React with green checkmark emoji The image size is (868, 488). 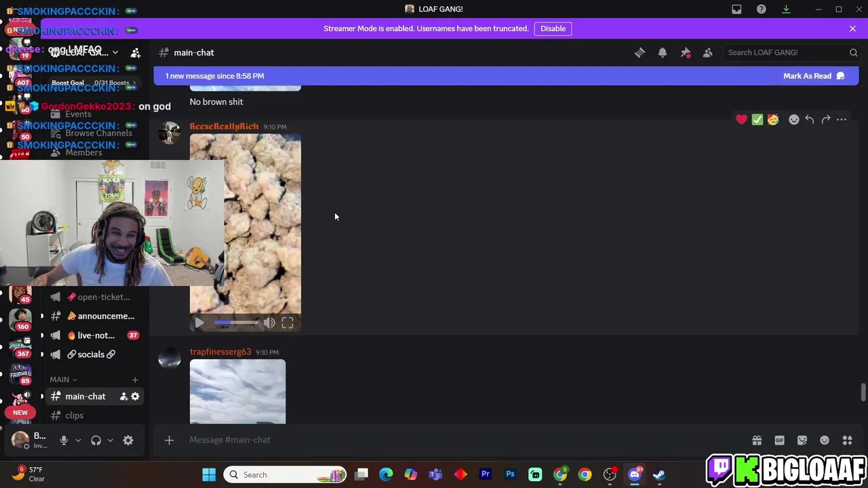click(757, 120)
